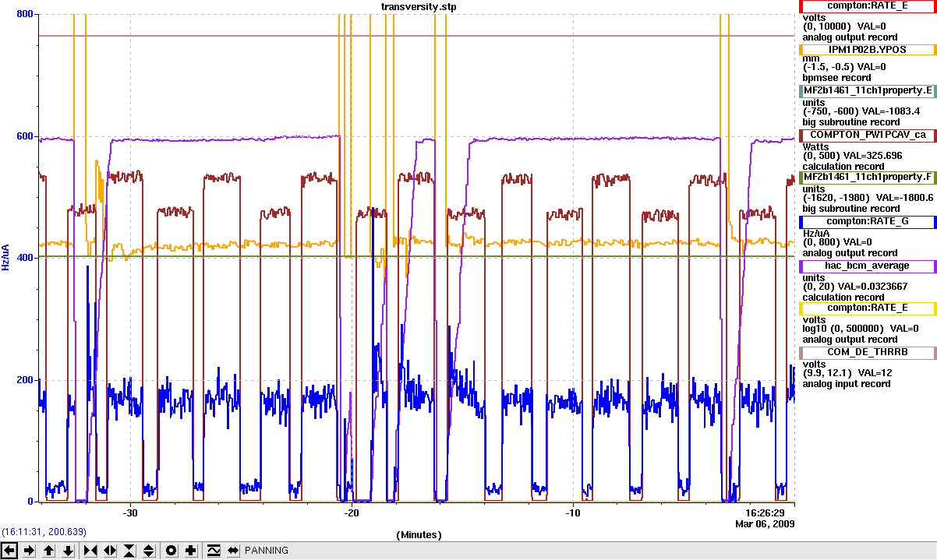The width and height of the screenshot is (937, 560).
Task: Shift the plot up with up arrow
Action: (x=49, y=551)
